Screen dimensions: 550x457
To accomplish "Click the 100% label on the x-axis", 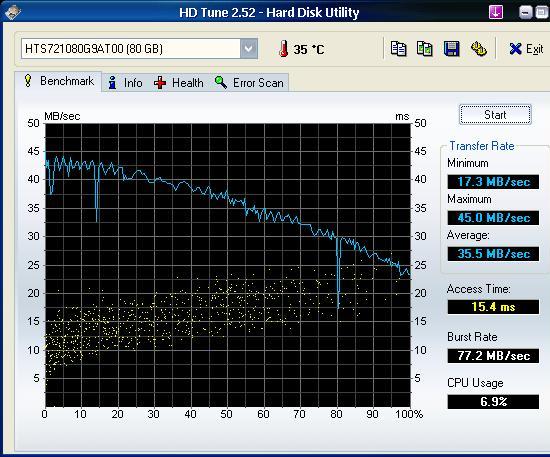I will click(409, 415).
